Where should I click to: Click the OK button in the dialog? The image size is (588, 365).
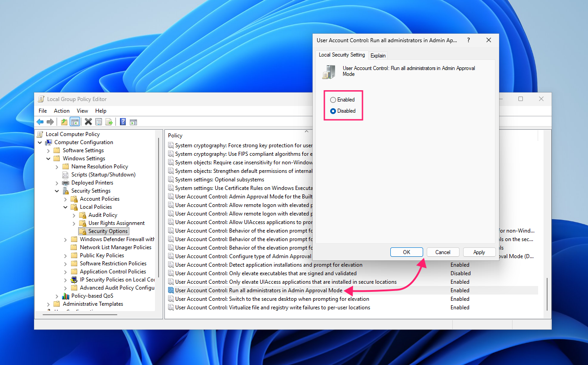[407, 252]
